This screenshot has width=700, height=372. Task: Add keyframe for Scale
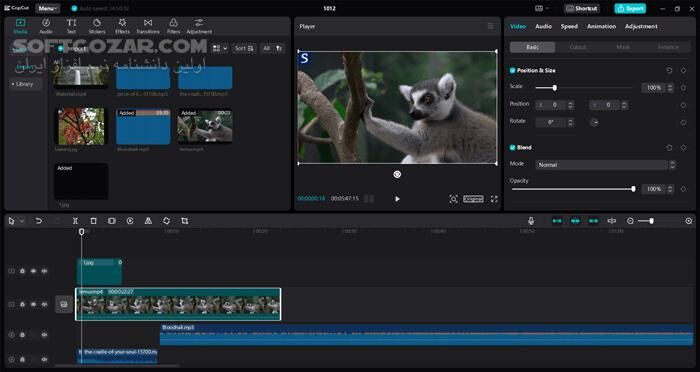(683, 88)
